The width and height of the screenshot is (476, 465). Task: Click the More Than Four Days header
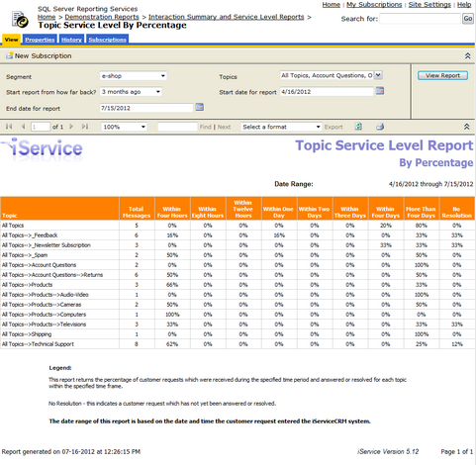[421, 209]
